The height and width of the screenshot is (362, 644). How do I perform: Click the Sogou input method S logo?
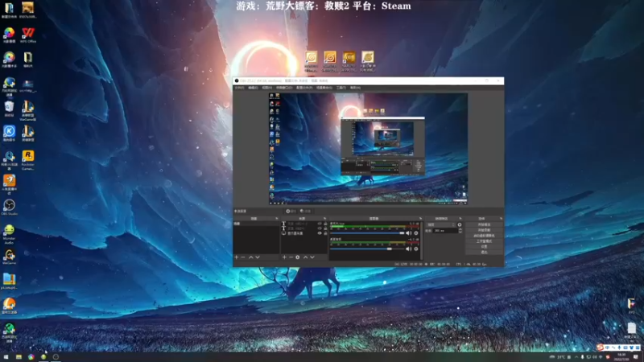point(601,348)
